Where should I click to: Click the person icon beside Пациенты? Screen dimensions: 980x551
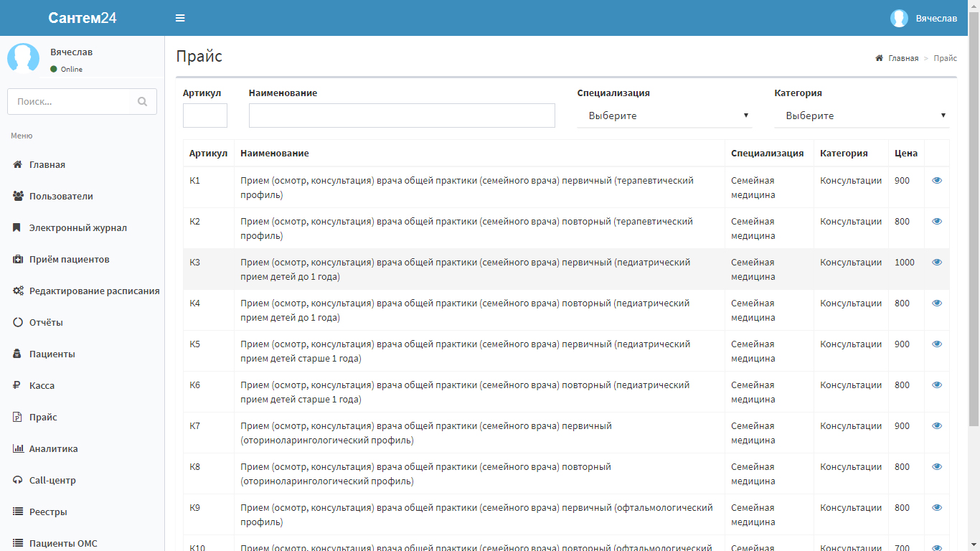pos(17,354)
